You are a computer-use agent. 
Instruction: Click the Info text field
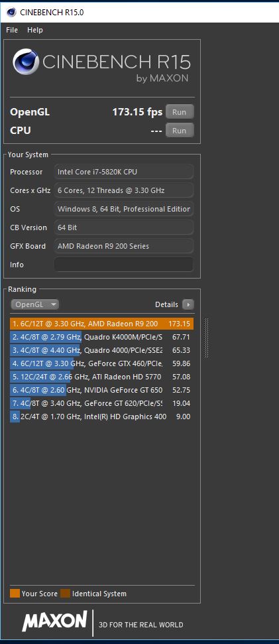pyautogui.click(x=123, y=265)
